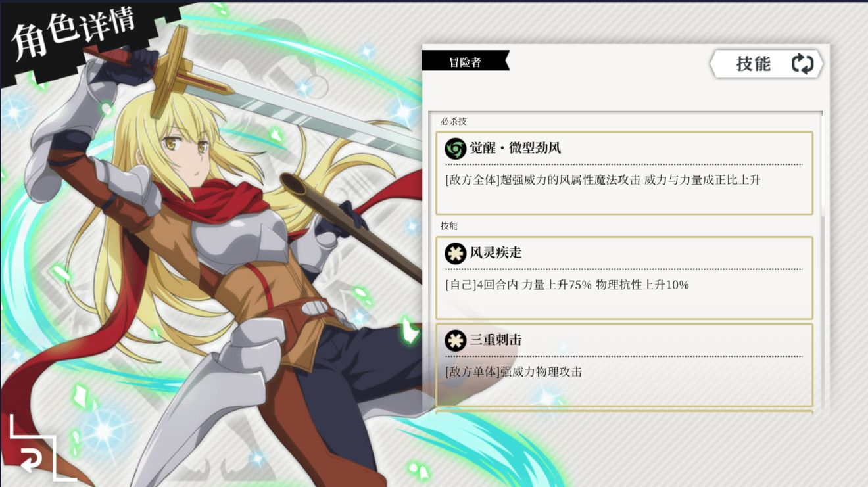The width and height of the screenshot is (868, 487).
Task: Open the 三重刺击 skill card
Action: click(x=624, y=365)
